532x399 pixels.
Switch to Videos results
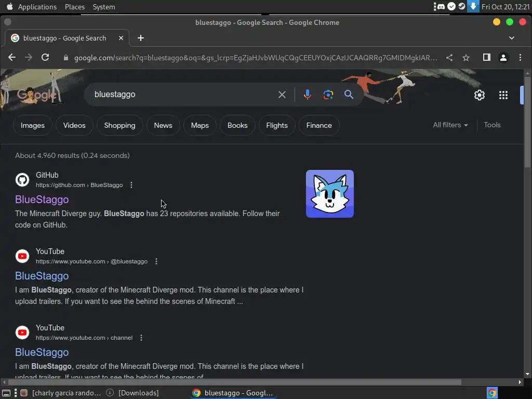tap(74, 125)
